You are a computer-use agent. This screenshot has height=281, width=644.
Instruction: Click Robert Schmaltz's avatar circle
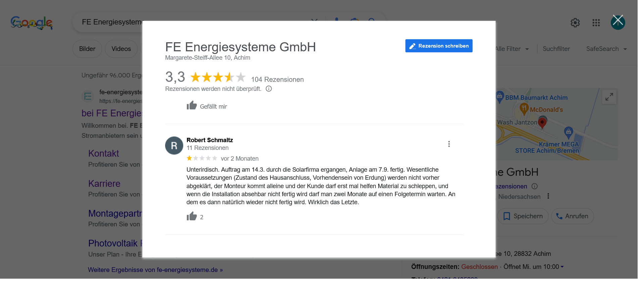[x=174, y=146]
